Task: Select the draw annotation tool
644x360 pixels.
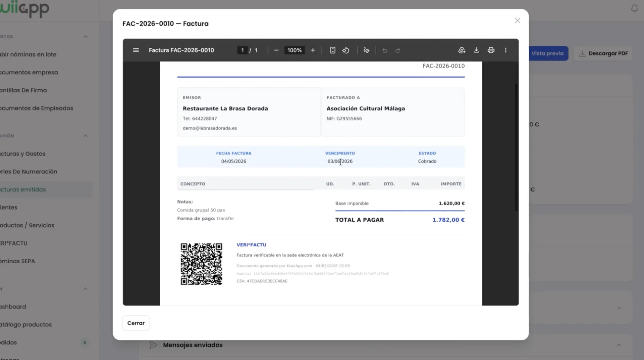Action: pos(366,50)
